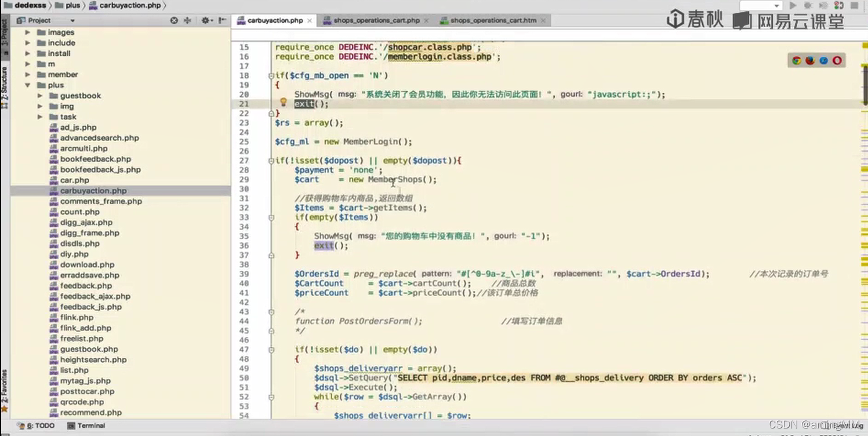This screenshot has width=868, height=436.
Task: Select comments_frame.php file
Action: pyautogui.click(x=101, y=201)
